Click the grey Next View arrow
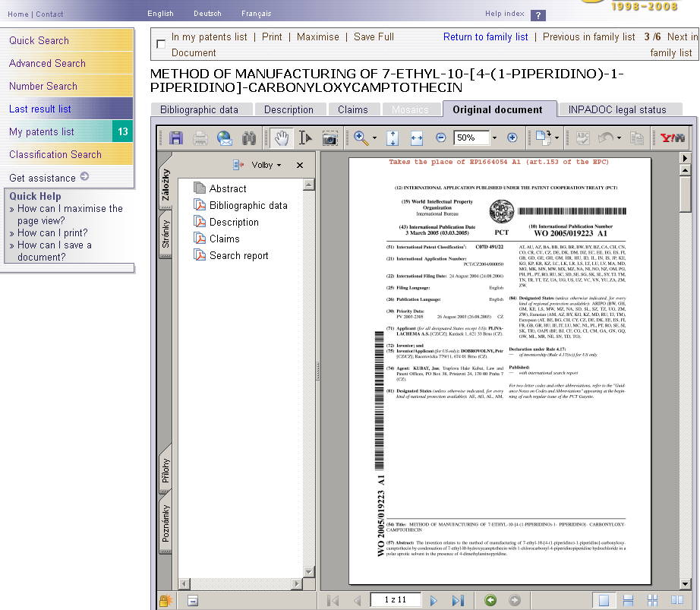Screen dimensions: 700x610 515,600
